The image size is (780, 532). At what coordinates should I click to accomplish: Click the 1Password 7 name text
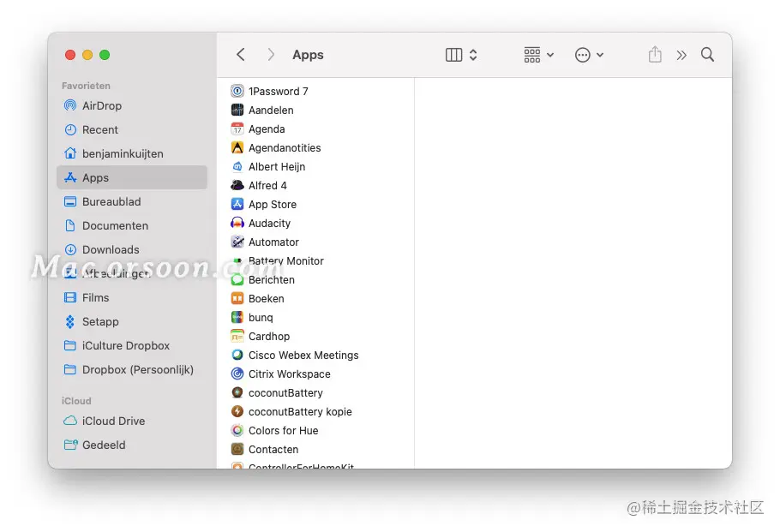[x=278, y=91]
